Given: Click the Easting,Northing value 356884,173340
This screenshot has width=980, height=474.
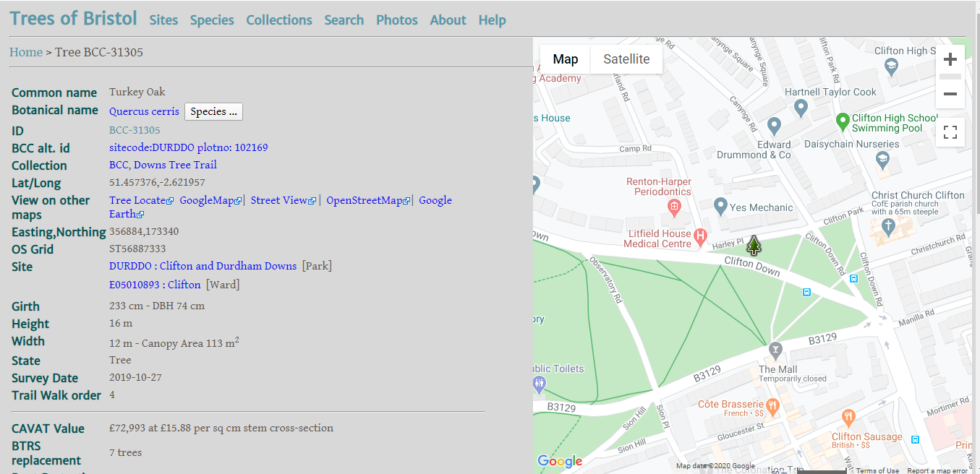Looking at the screenshot, I should coord(144,231).
